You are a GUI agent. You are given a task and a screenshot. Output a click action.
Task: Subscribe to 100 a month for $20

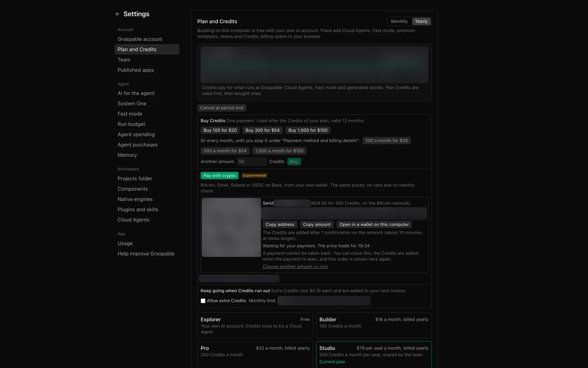pos(387,141)
